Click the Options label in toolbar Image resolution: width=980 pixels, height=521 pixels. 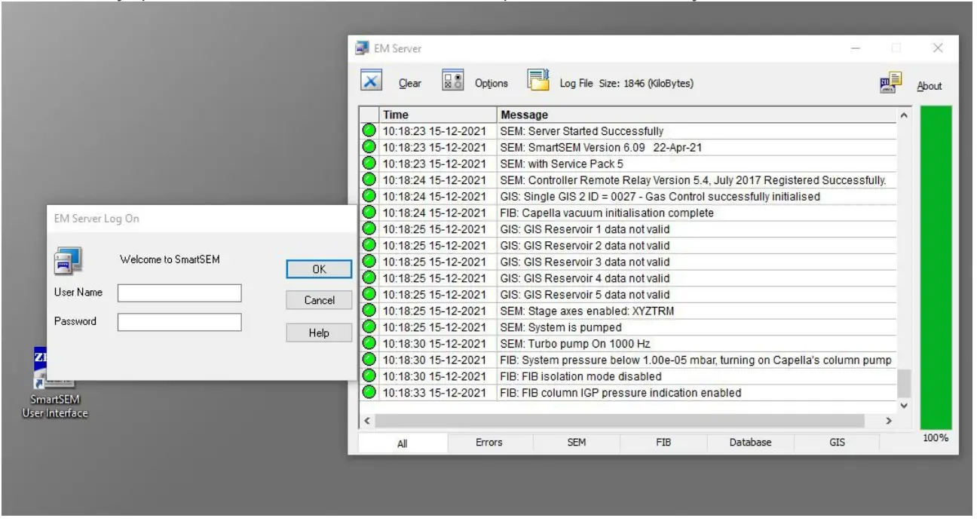[x=492, y=84]
